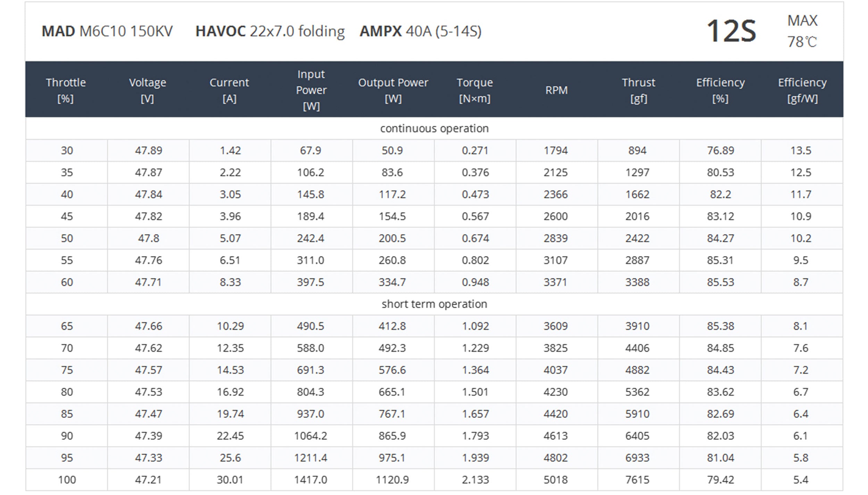
Task: Click the Efficiency [%] column header
Action: pos(720,90)
